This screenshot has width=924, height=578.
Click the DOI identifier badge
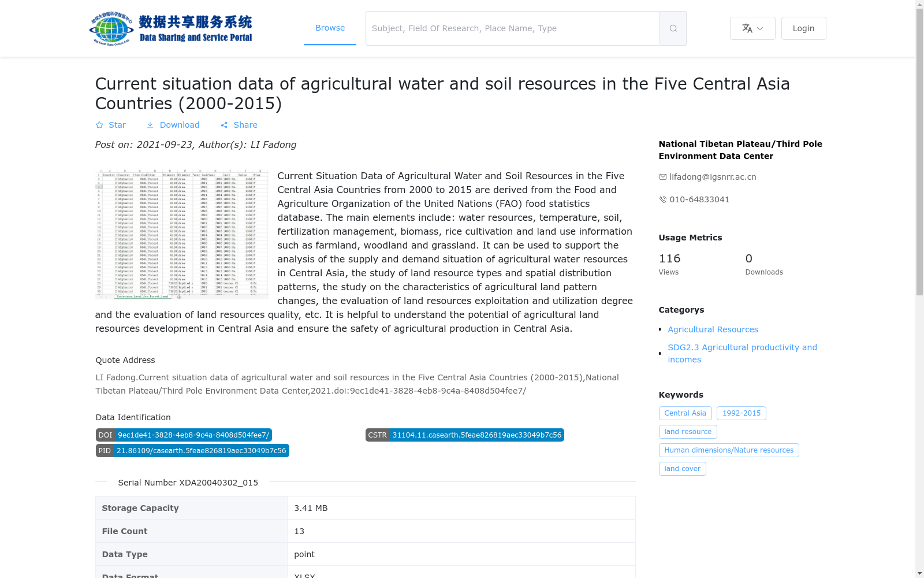click(x=184, y=435)
